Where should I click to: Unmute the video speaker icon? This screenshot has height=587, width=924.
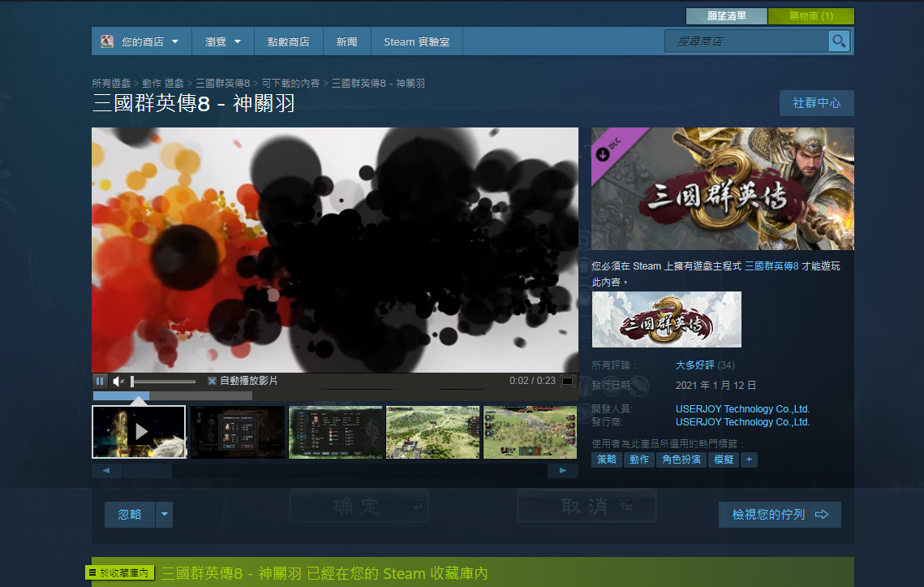pyautogui.click(x=118, y=381)
